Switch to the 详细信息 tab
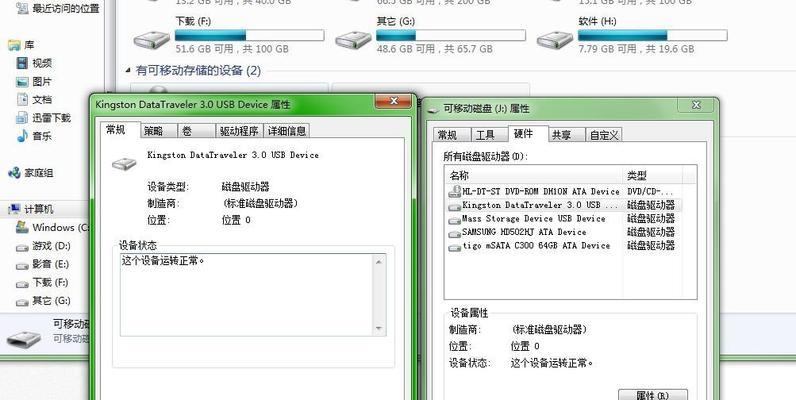The width and height of the screenshot is (796, 400). (x=287, y=131)
